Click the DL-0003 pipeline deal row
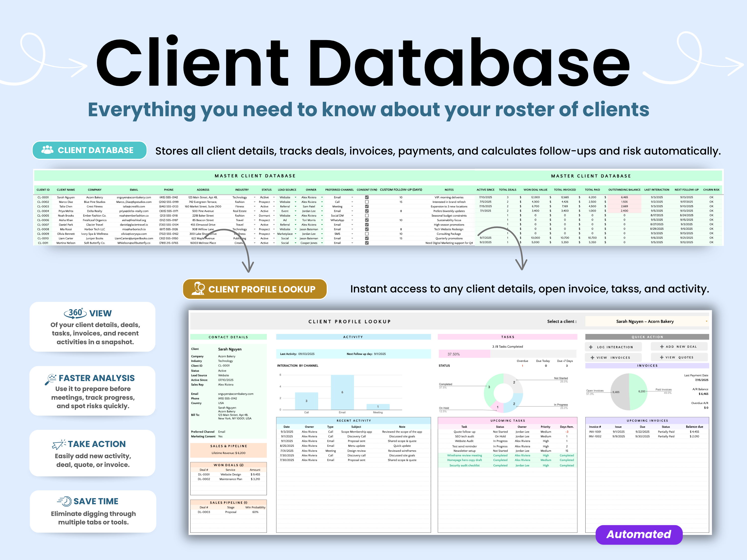Image resolution: width=747 pixels, height=560 pixels. coord(229,512)
